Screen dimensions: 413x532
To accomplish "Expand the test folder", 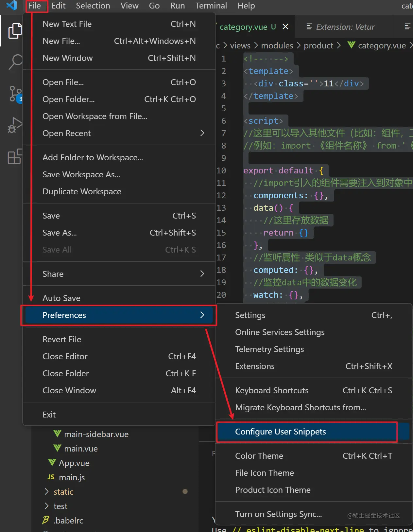I will (46, 506).
